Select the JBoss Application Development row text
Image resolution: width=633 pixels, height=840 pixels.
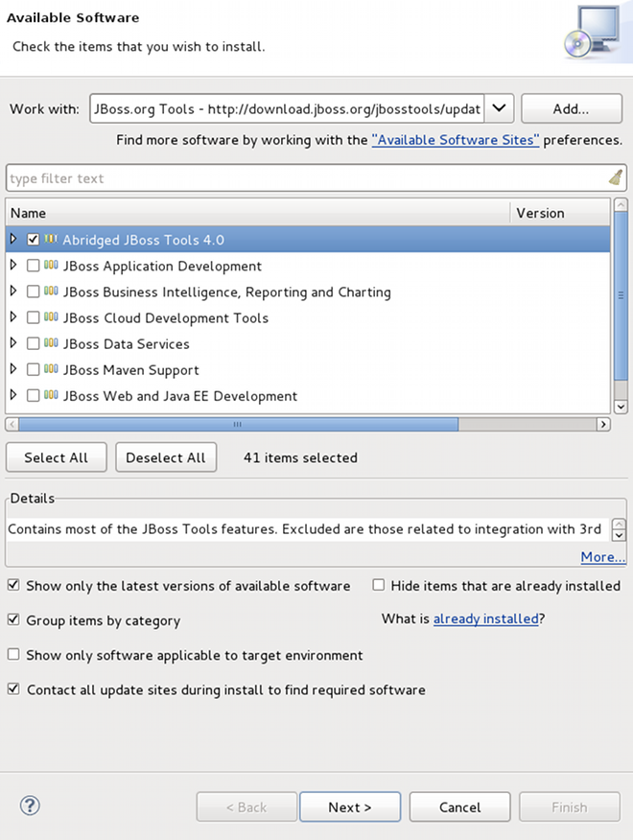point(162,267)
